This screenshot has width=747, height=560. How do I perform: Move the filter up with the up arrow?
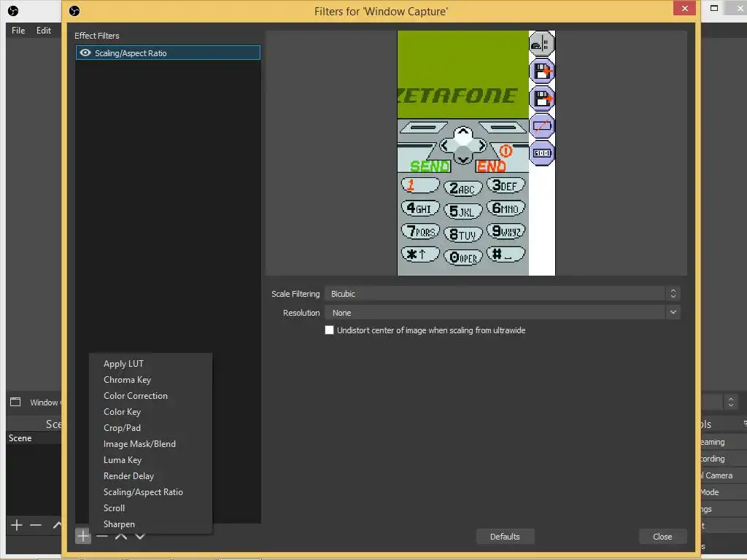point(121,536)
